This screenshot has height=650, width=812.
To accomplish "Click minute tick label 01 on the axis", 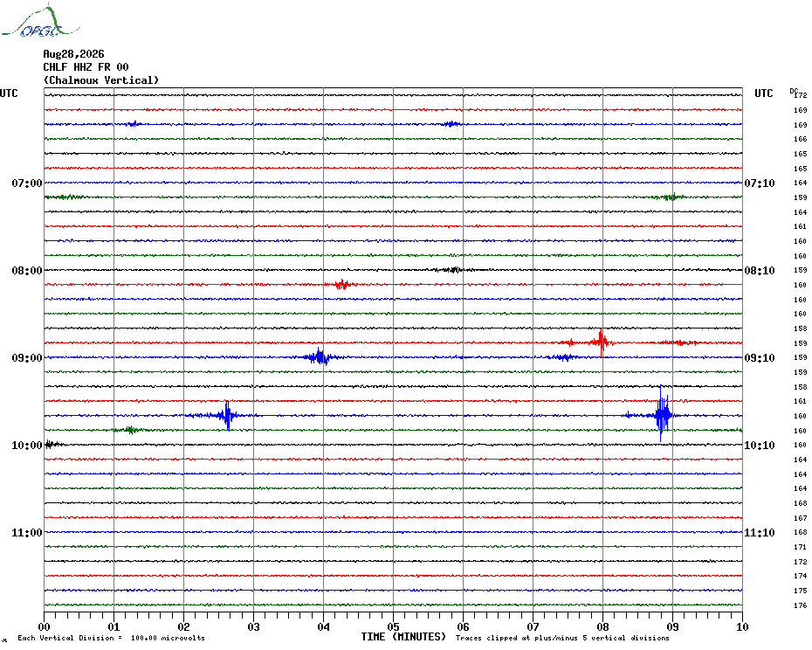I will (x=114, y=627).
